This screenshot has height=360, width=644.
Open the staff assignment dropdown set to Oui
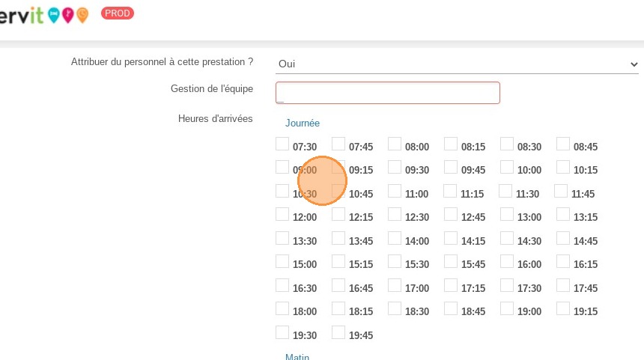[457, 64]
